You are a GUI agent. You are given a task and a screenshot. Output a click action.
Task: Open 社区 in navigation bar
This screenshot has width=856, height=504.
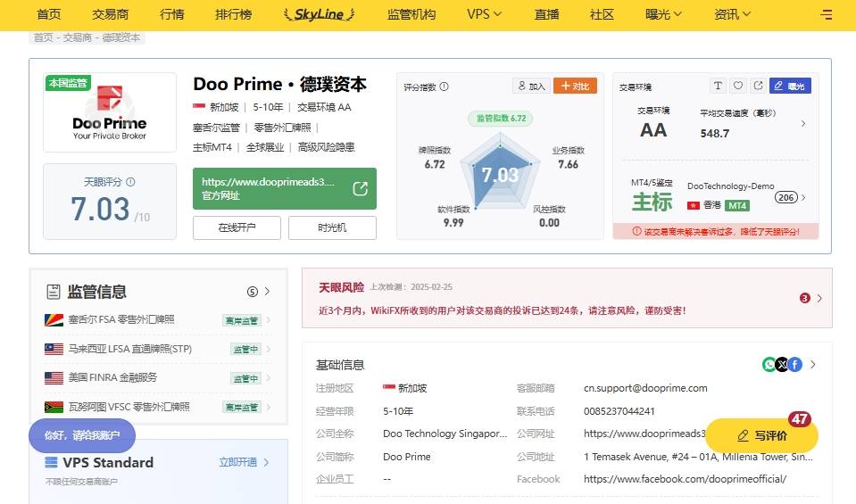(603, 15)
